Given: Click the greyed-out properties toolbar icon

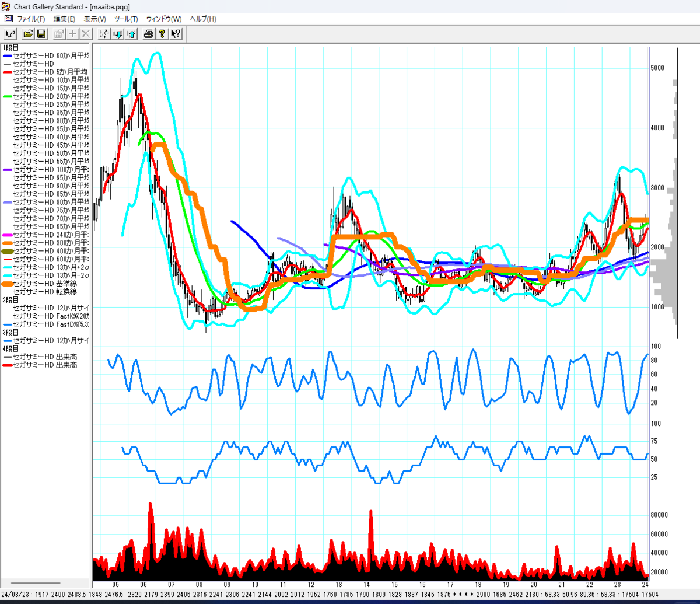Looking at the screenshot, I should pos(59,34).
